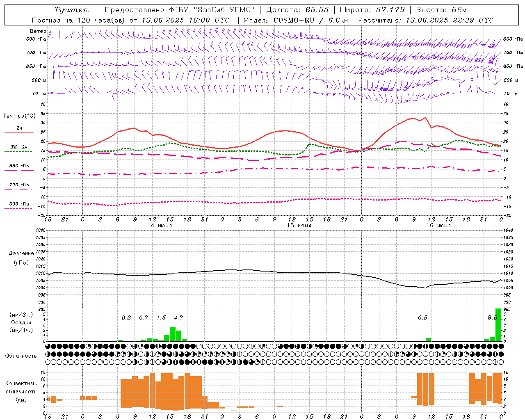Click the "Тем-ра(°C)" axis title
The image size is (525, 420).
pos(19,116)
